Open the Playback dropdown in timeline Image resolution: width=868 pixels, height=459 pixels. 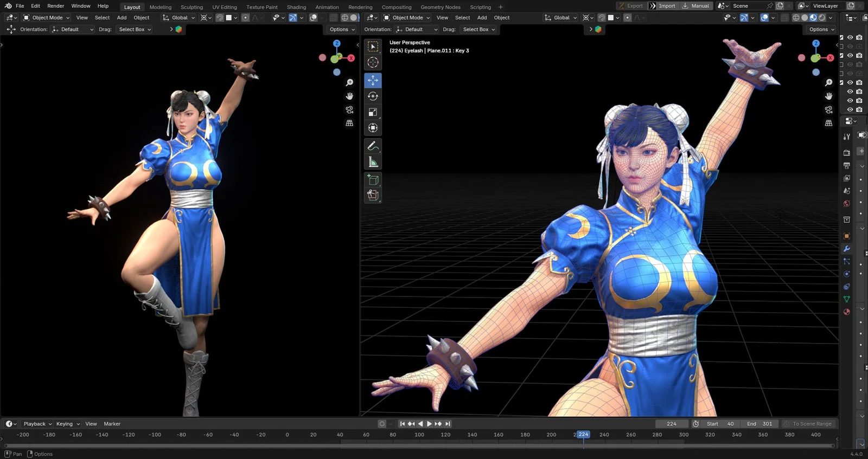[37, 424]
